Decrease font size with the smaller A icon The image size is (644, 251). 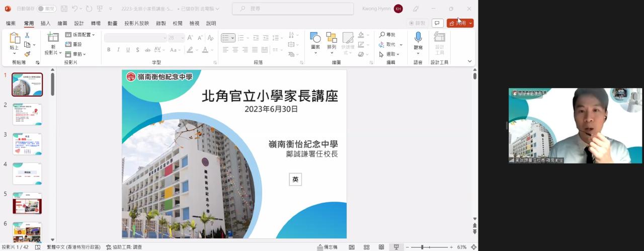[x=200, y=38]
